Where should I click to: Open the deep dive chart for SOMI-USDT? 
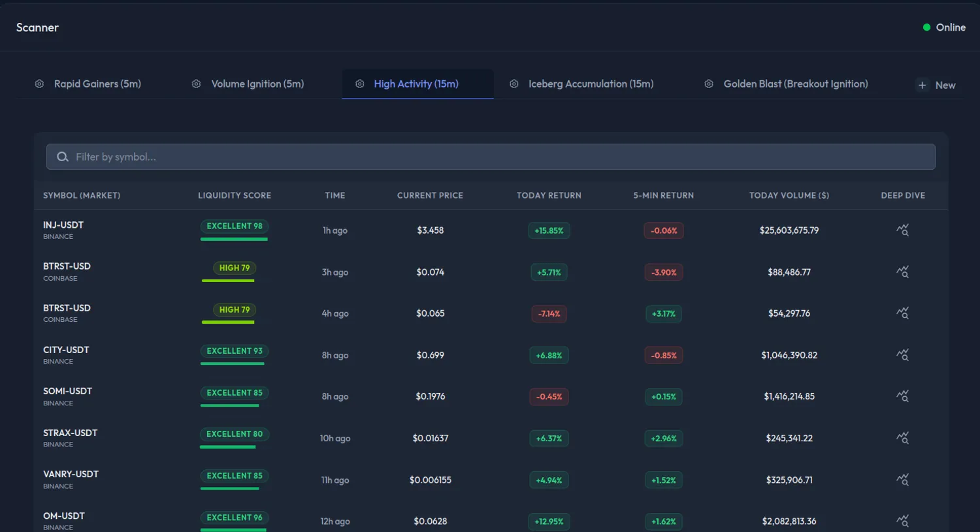tap(903, 396)
